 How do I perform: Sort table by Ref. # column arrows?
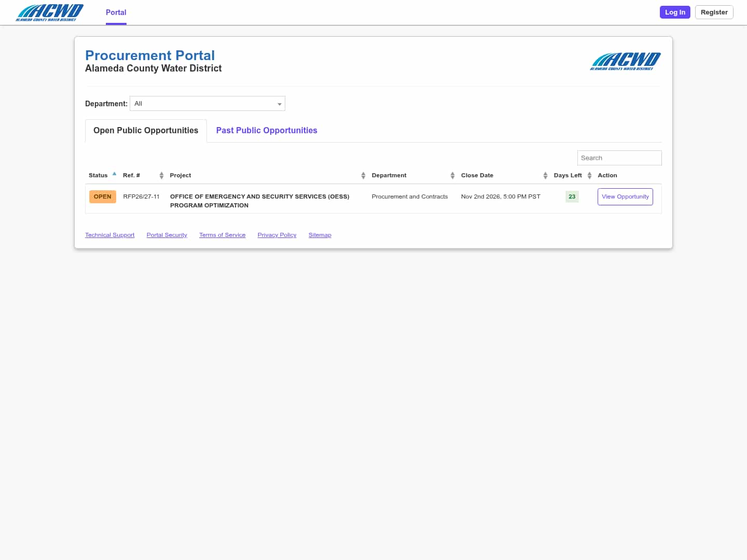click(161, 176)
